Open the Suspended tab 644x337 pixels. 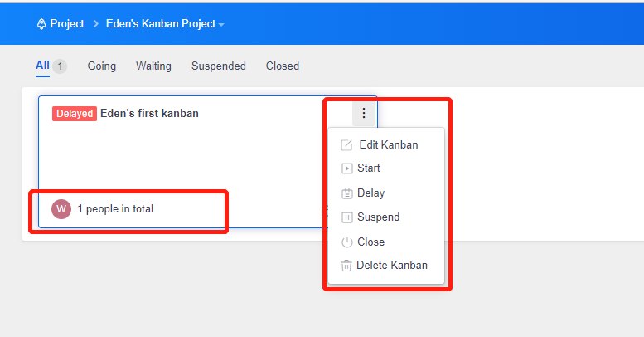coord(219,66)
